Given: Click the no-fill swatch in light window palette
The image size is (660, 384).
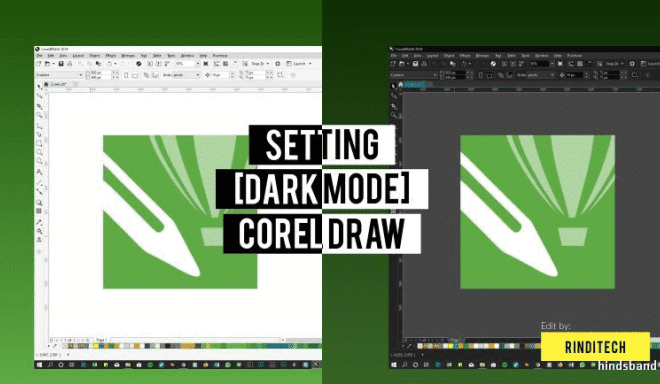Looking at the screenshot, I should 65,346.
